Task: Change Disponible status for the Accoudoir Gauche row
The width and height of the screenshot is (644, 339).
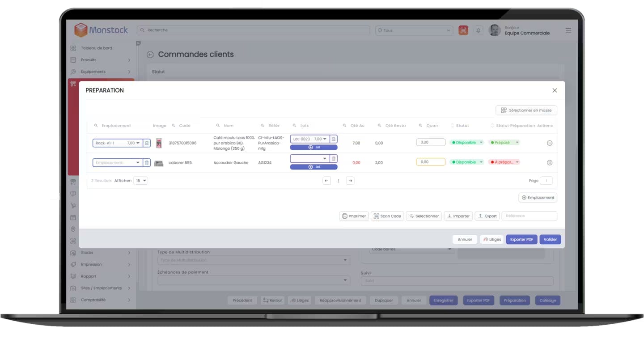Action: point(466,162)
